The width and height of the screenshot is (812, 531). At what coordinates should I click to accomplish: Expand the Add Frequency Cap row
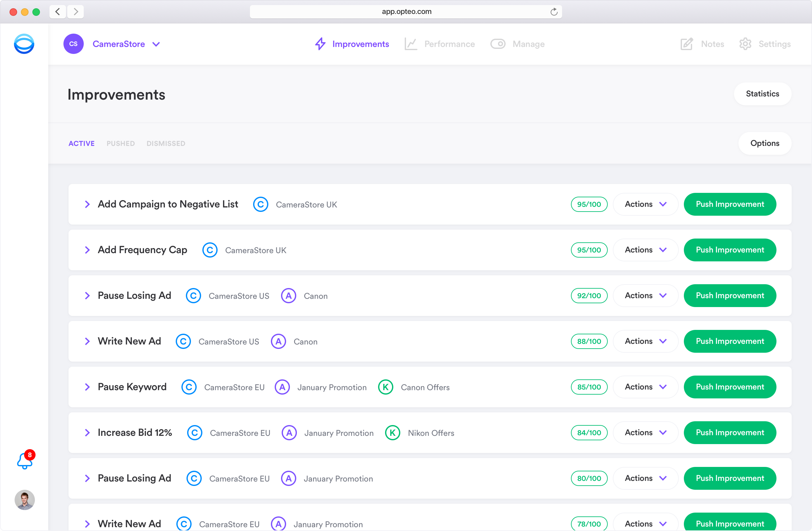pyautogui.click(x=87, y=250)
